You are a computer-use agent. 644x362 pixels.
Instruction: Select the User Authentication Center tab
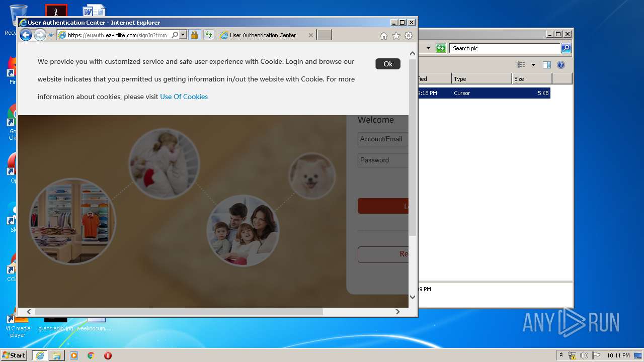[263, 35]
